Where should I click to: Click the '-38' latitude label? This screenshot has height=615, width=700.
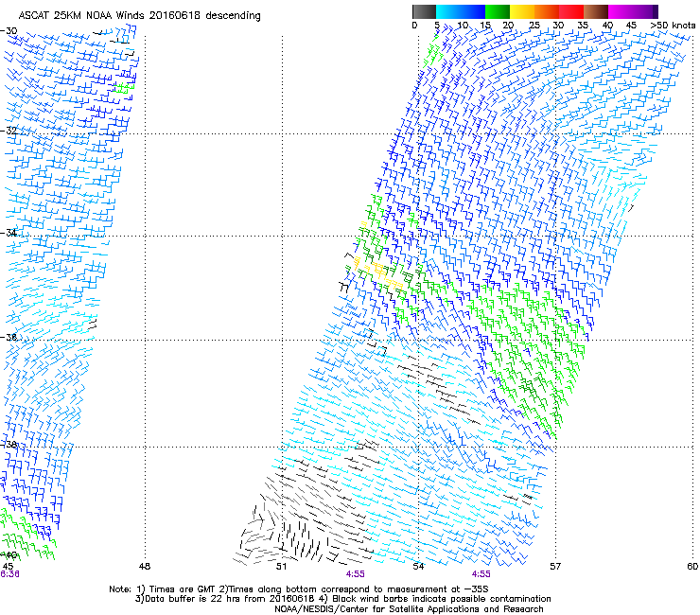[x=9, y=444]
